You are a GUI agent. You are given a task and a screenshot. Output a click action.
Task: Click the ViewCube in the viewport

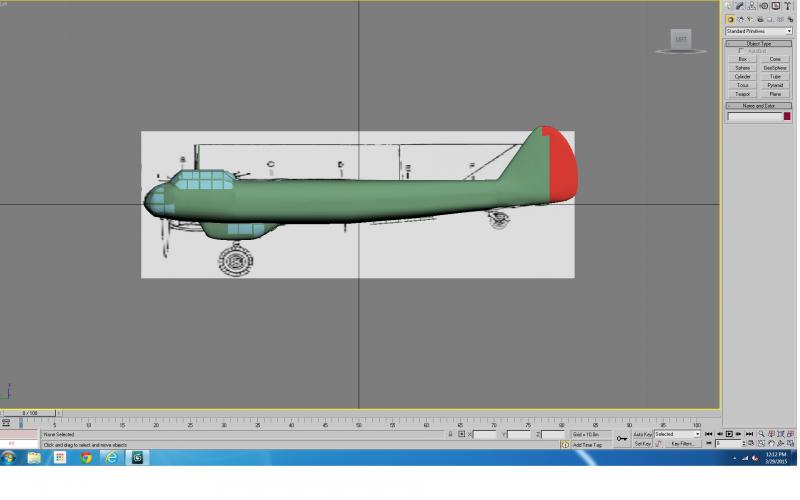[681, 40]
